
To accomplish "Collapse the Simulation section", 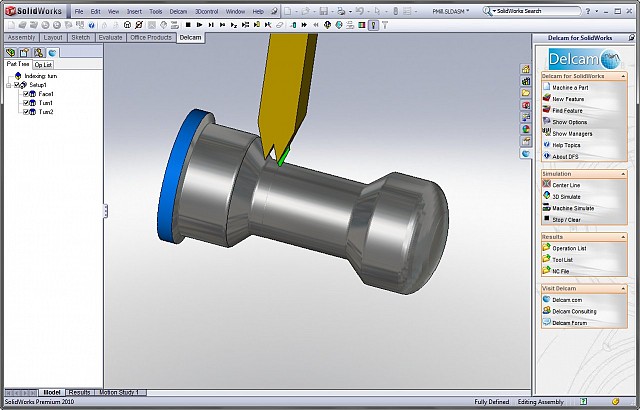I will (623, 174).
